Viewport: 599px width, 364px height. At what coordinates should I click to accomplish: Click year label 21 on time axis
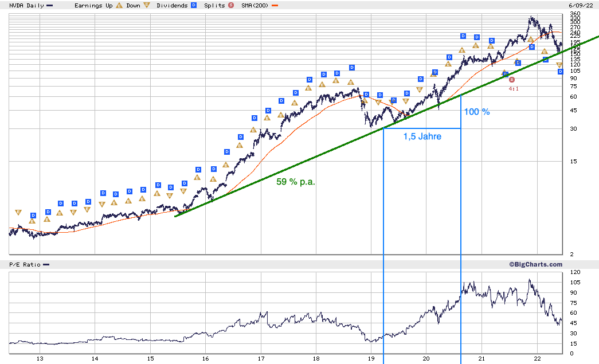481,358
